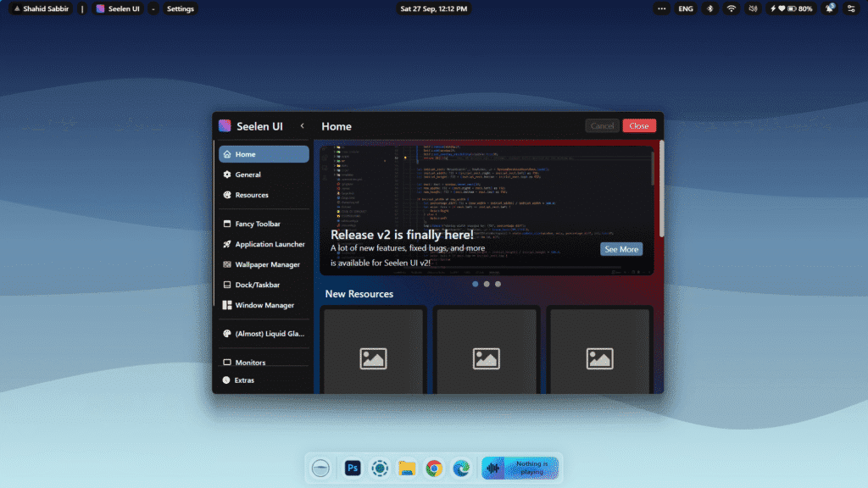Screen dimensions: 868x488
Task: Open Window Manager settings
Action: point(264,305)
